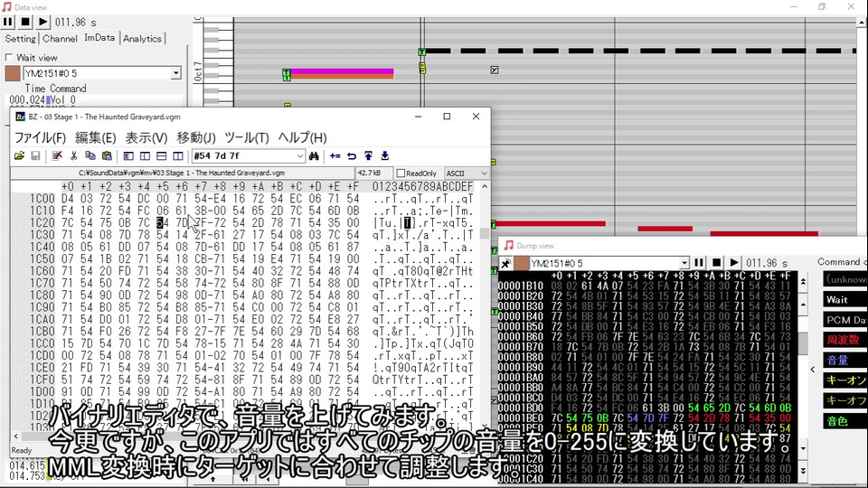Viewport: 868px width, 488px height.
Task: Jump to top with the up-arrow icon
Action: point(368,156)
